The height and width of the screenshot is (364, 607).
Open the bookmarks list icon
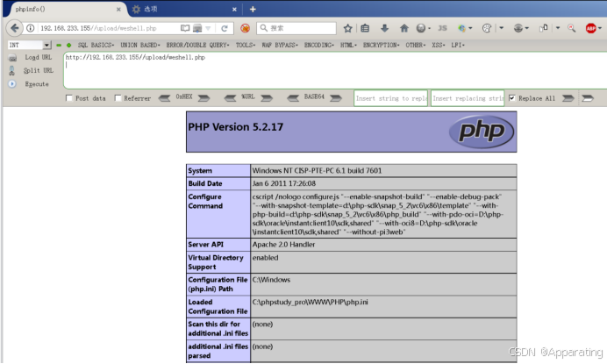[x=365, y=28]
